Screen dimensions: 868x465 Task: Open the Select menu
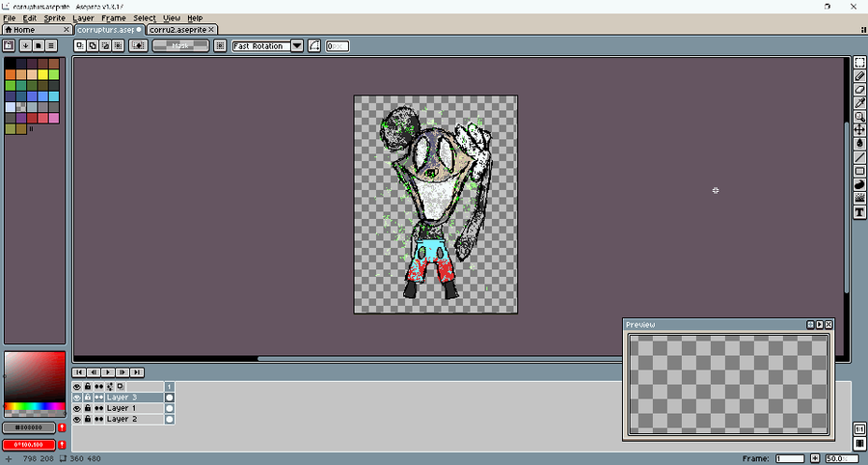(145, 18)
